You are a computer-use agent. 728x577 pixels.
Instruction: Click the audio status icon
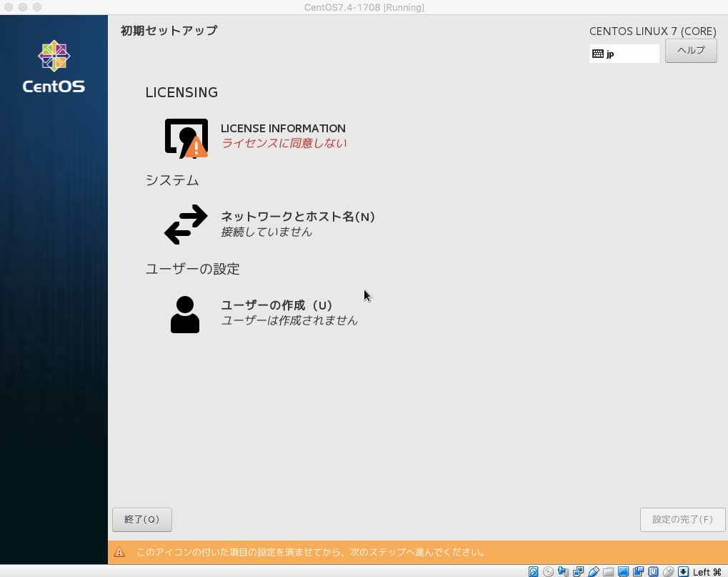coord(563,571)
